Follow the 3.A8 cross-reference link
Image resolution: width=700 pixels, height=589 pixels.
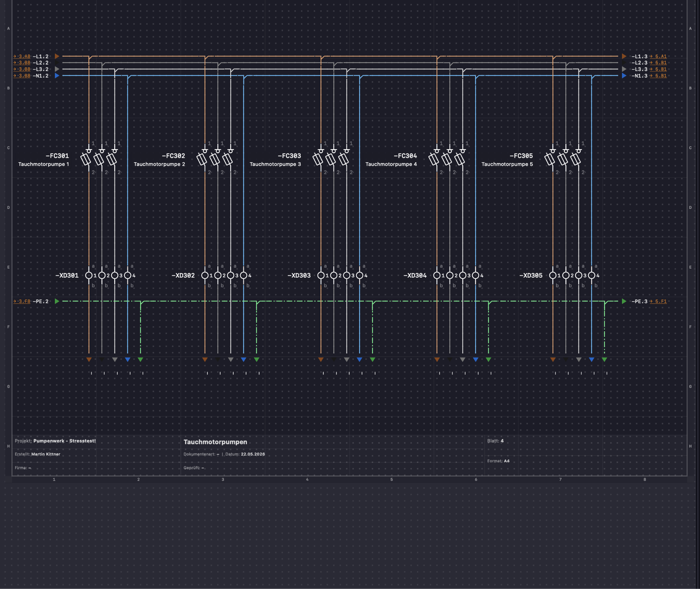tap(22, 56)
